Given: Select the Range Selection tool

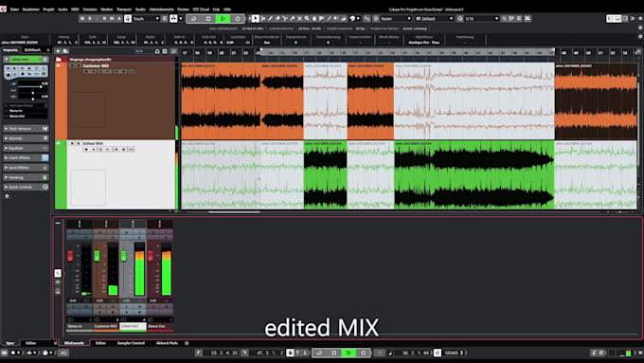Looking at the screenshot, I should 263,19.
